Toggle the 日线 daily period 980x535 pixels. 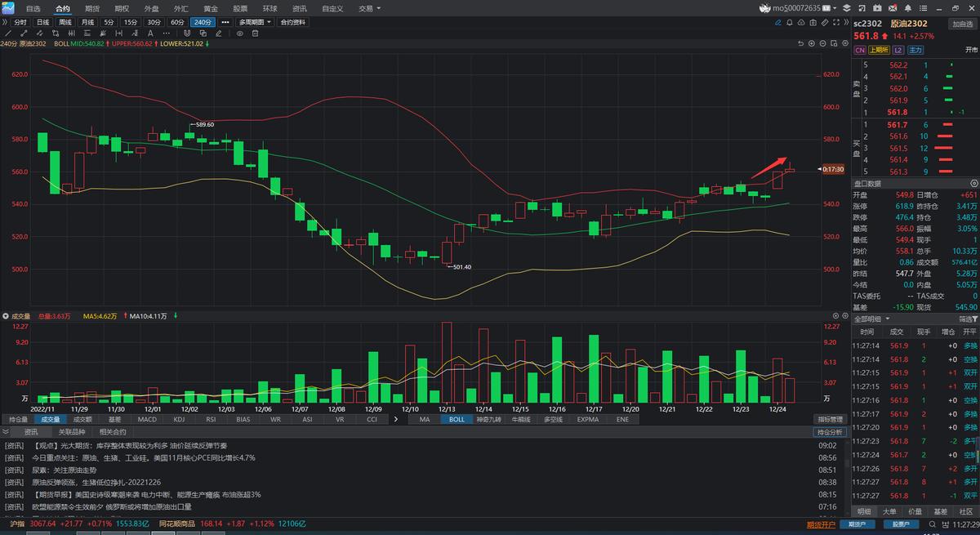click(42, 22)
